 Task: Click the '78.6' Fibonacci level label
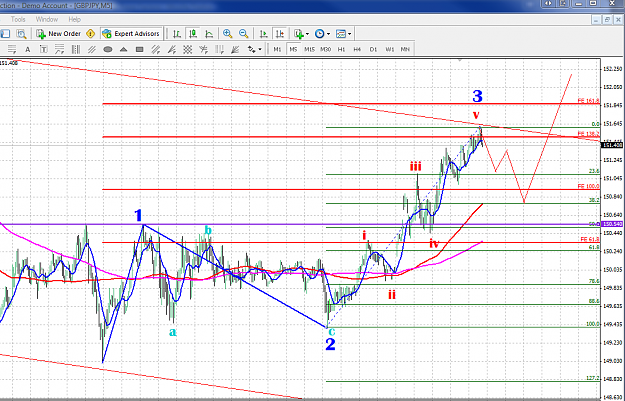click(594, 281)
